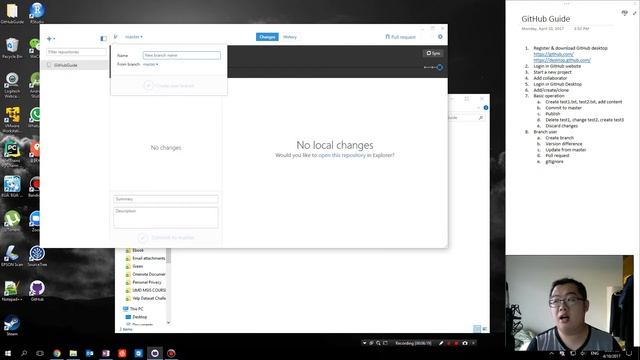Open File Explorer from the taskbar
The image size is (640, 360).
(73, 353)
